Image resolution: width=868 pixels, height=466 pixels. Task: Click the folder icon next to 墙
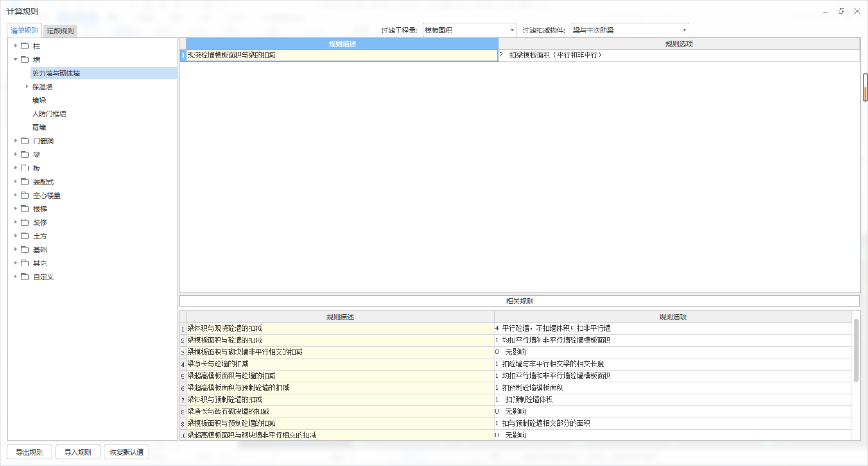click(x=25, y=59)
